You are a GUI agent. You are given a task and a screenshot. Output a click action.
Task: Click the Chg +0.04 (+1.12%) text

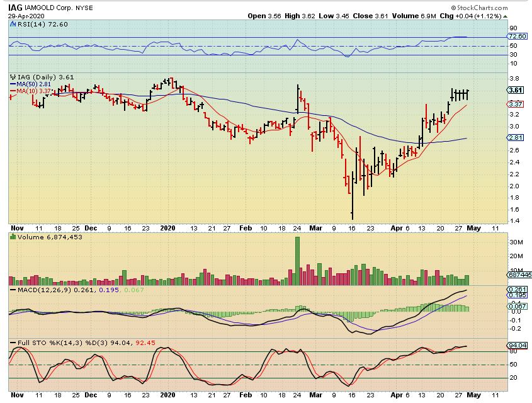[x=470, y=16]
